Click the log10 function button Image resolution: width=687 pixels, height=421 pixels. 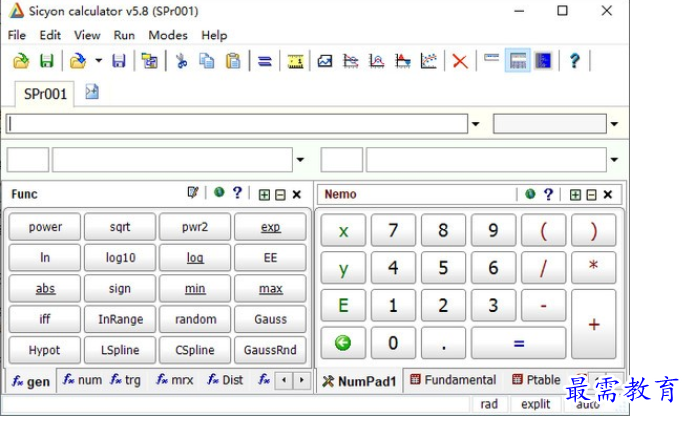pos(120,258)
